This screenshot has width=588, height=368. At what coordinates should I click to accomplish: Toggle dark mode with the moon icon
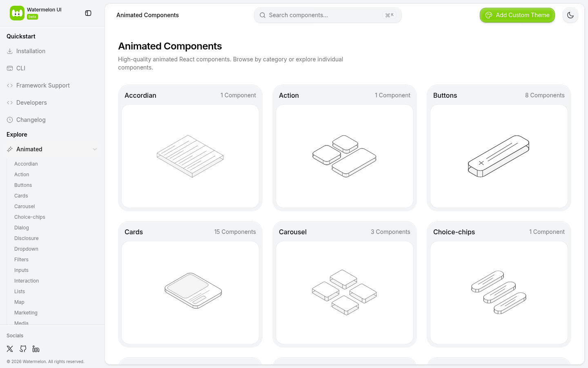(x=570, y=15)
